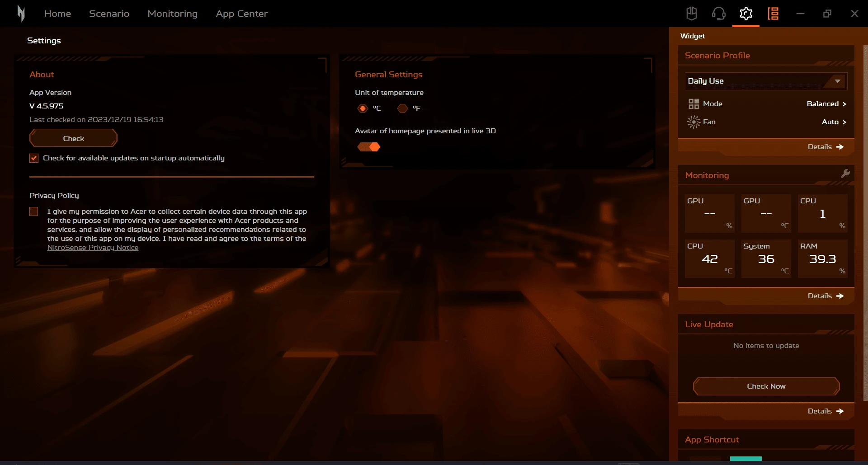This screenshot has height=465, width=868.
Task: Click the Unit of temperature label
Action: pos(389,93)
